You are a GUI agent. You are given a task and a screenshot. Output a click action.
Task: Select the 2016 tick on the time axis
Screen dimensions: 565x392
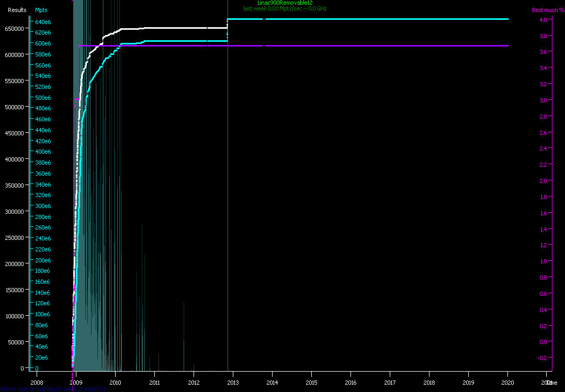[351, 383]
